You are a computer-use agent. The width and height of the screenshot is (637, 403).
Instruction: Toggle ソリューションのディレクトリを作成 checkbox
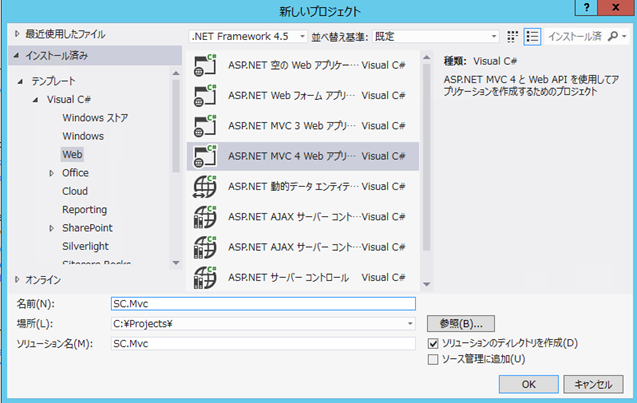[433, 343]
